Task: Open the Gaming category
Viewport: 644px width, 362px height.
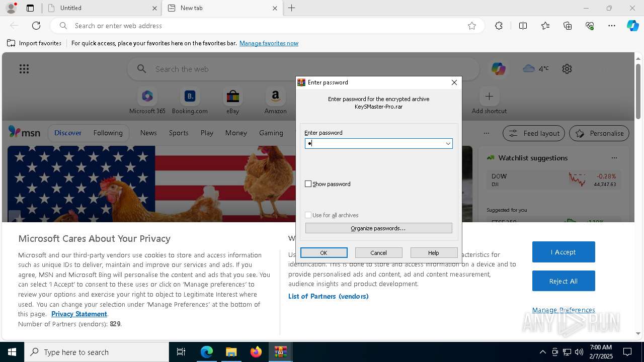Action: tap(271, 133)
